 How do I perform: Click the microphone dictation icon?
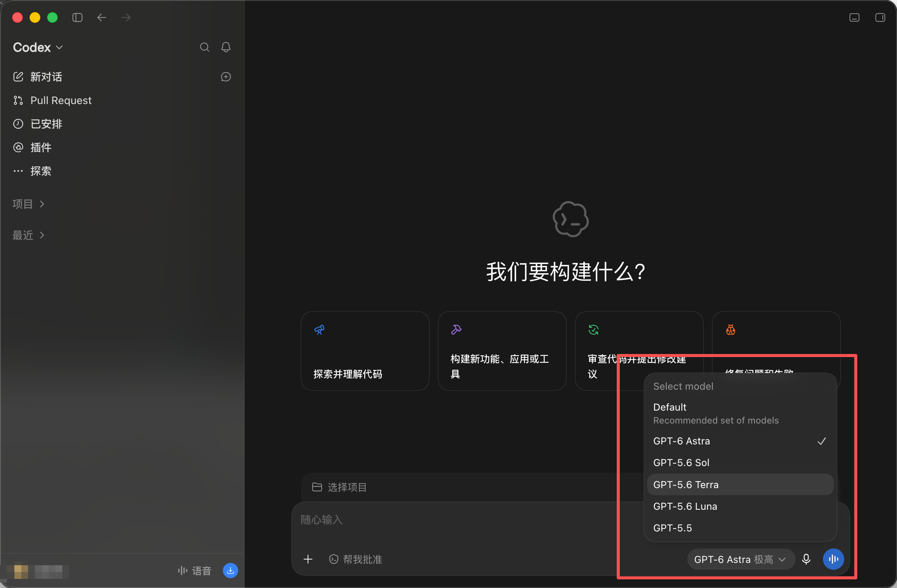pos(806,559)
